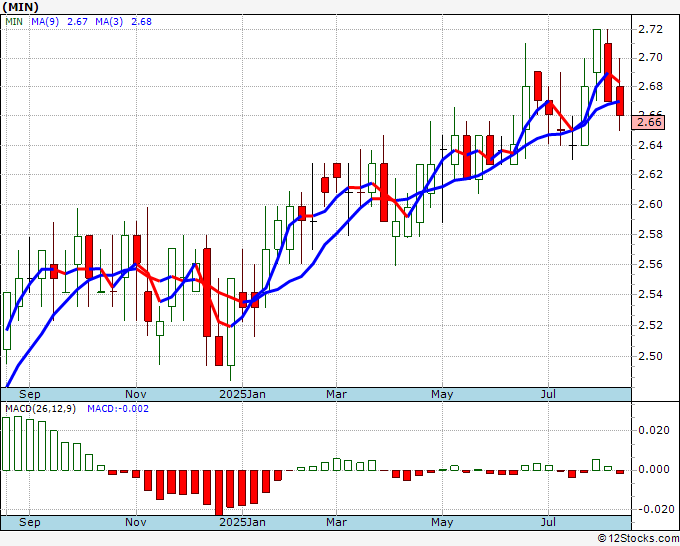Image resolution: width=680 pixels, height=546 pixels.
Task: Click the MA(3) legend label
Action: pos(109,21)
